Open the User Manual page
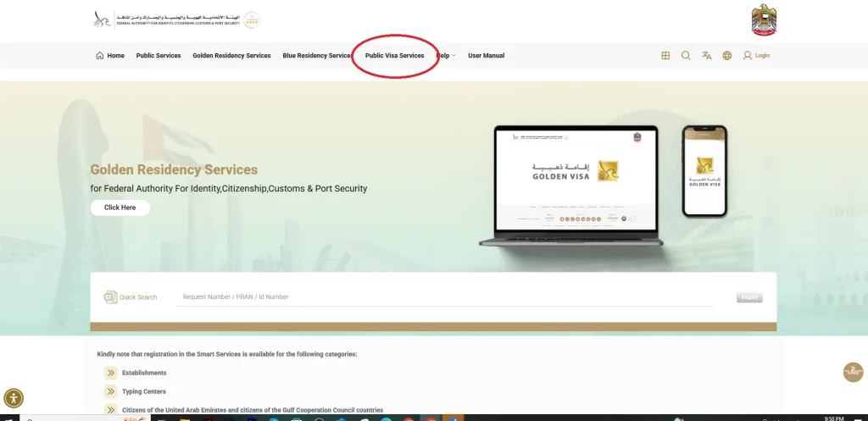Image resolution: width=868 pixels, height=421 pixels. pos(486,55)
